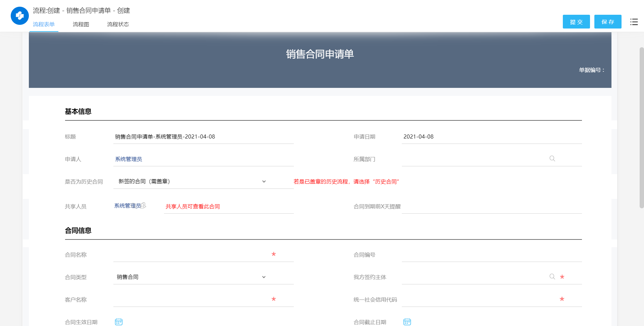Click the 申请日期 field showing 2021-04-08
Screen dimensions: 644x326
pos(492,137)
